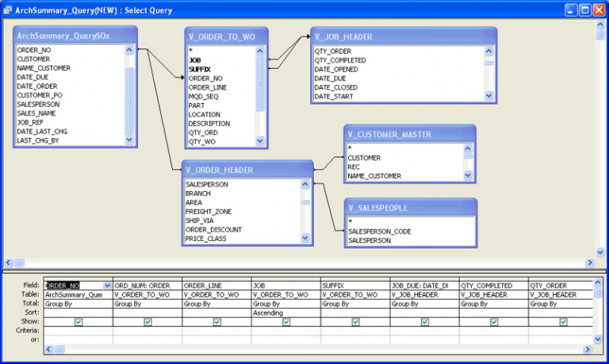This screenshot has height=364, width=609.
Task: Click Criteria cell under ORDER_LINE column
Action: point(216,331)
